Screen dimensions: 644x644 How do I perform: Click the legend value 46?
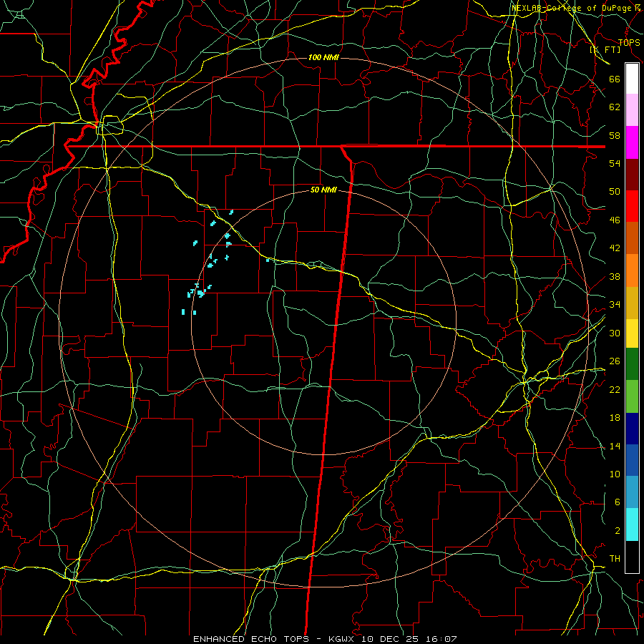click(615, 220)
